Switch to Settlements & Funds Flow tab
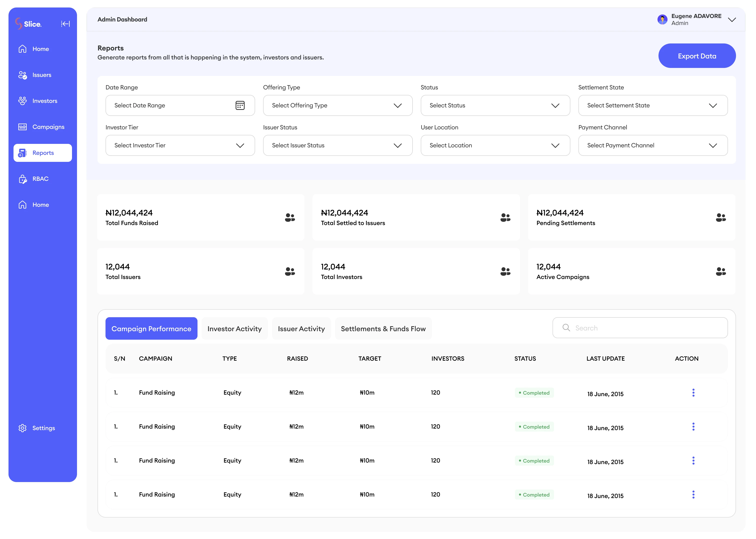Image resolution: width=756 pixels, height=539 pixels. [383, 329]
